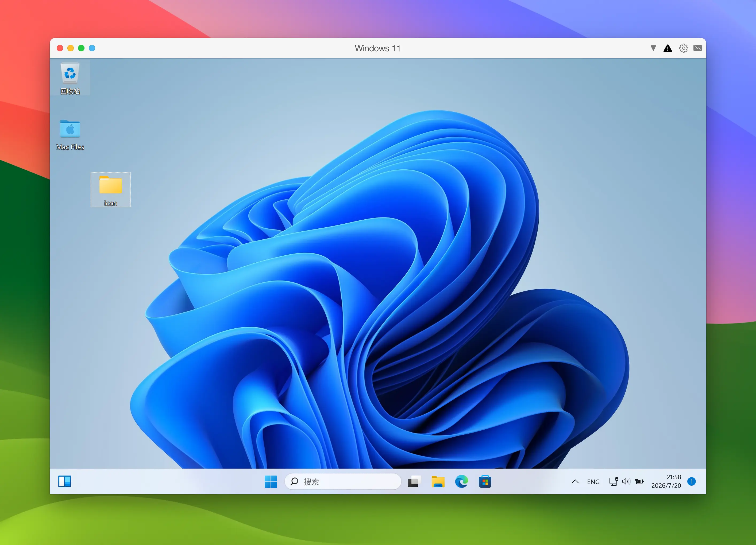Show hidden system tray icons
Screen dimensions: 756x545
pos(575,481)
